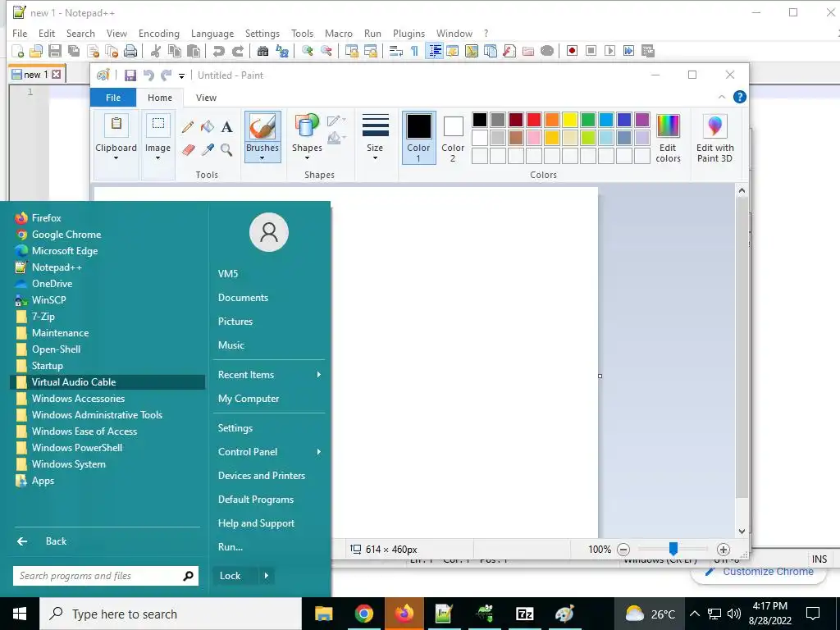Open Notepad++ Macro menu
This screenshot has height=630, width=840.
coord(339,33)
